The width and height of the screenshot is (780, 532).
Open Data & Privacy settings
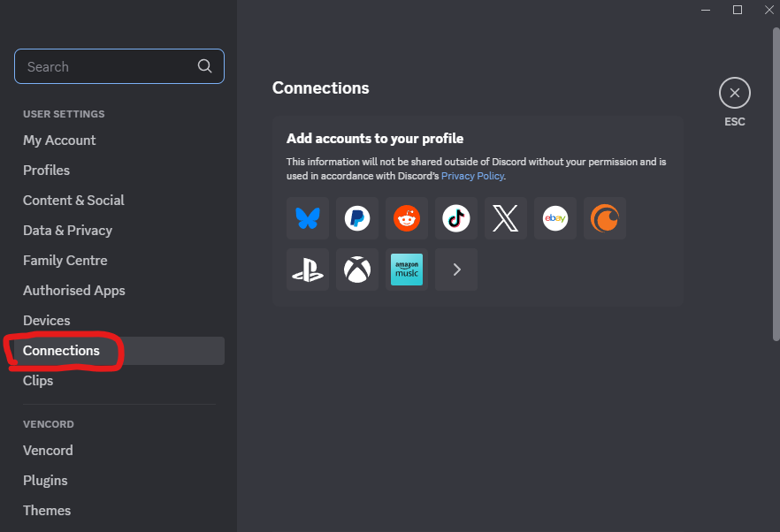(x=67, y=231)
